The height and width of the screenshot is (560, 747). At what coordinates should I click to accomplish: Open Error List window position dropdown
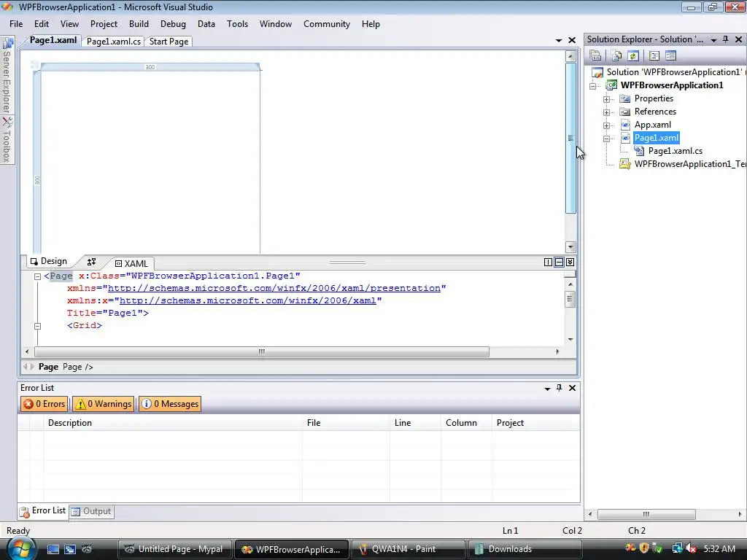[x=547, y=389]
